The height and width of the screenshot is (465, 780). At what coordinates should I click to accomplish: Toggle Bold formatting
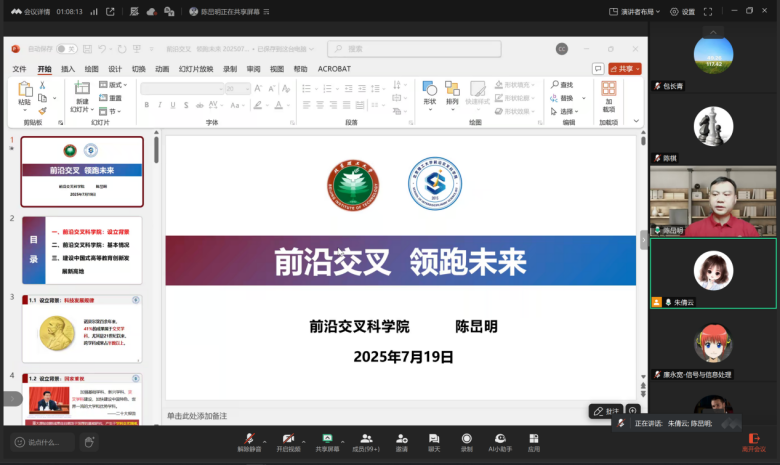(x=147, y=105)
